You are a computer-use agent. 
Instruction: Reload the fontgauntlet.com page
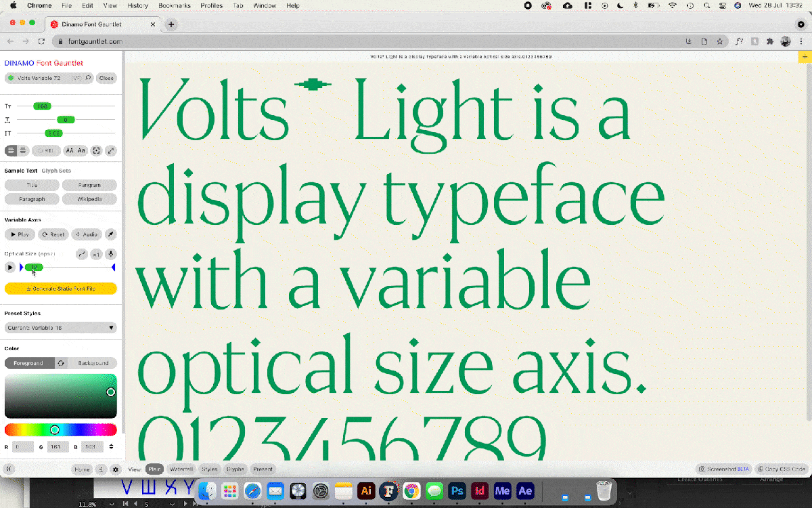(41, 41)
